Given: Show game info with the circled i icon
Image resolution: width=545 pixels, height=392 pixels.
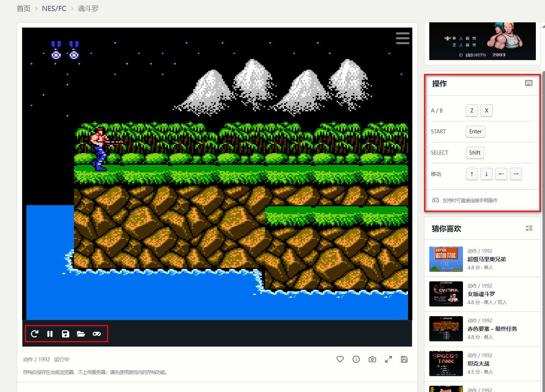Looking at the screenshot, I should point(356,359).
